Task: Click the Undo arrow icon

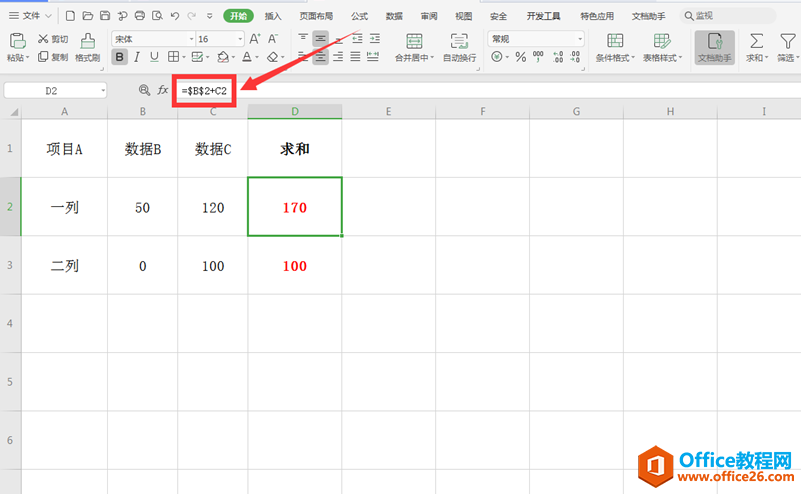Action: pos(175,16)
